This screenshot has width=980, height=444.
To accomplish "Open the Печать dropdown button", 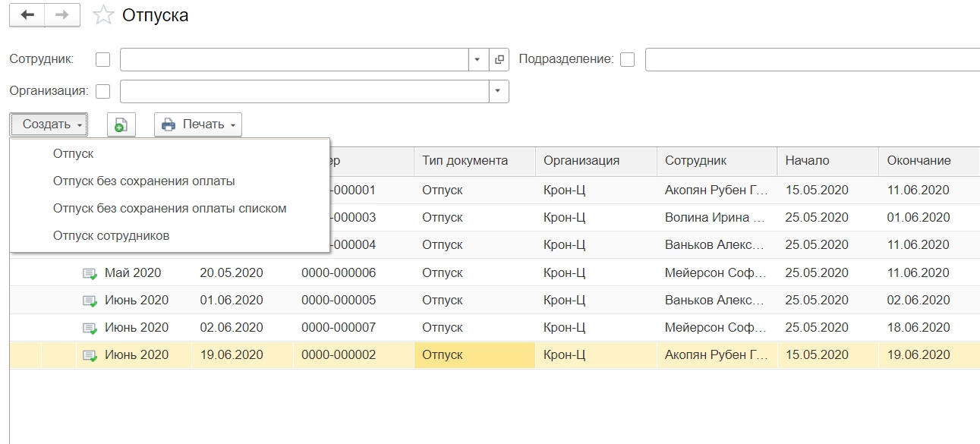I will tap(198, 124).
